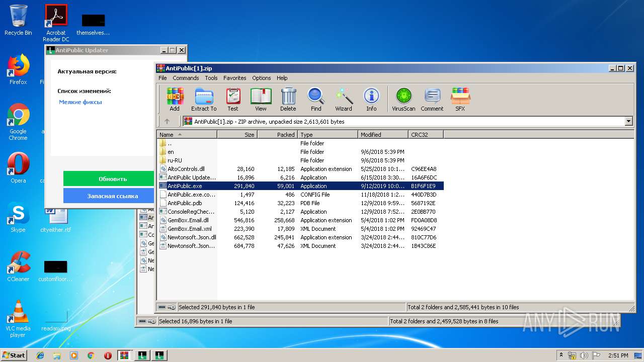Screen dimensions: 644x362
Task: Launch Google Chrome from the desktop
Action: pyautogui.click(x=18, y=122)
